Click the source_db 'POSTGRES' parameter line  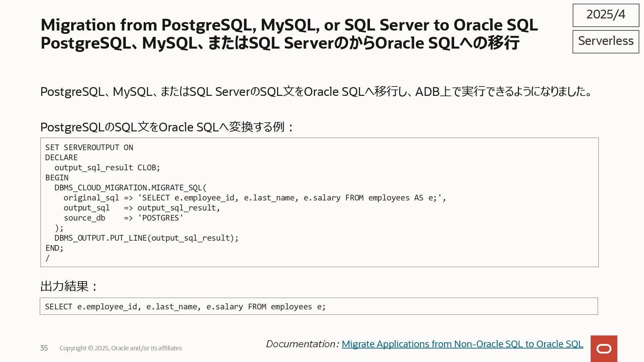(123, 218)
